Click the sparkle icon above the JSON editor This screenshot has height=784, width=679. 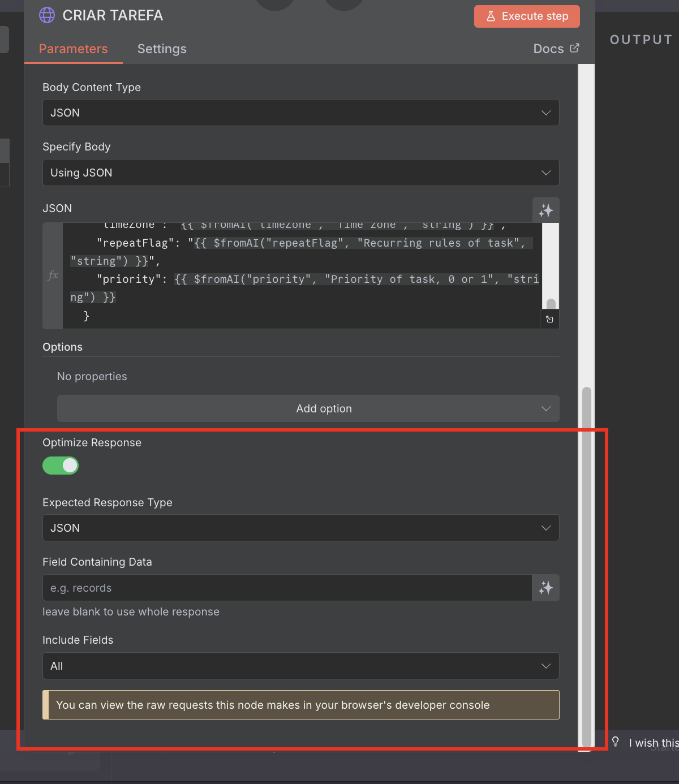coord(545,210)
